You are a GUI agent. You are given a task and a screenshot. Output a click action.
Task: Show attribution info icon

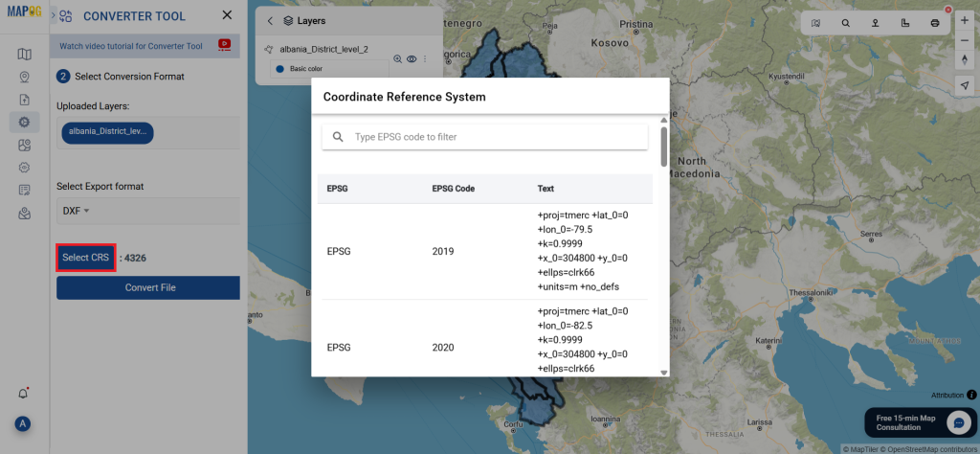pyautogui.click(x=971, y=395)
